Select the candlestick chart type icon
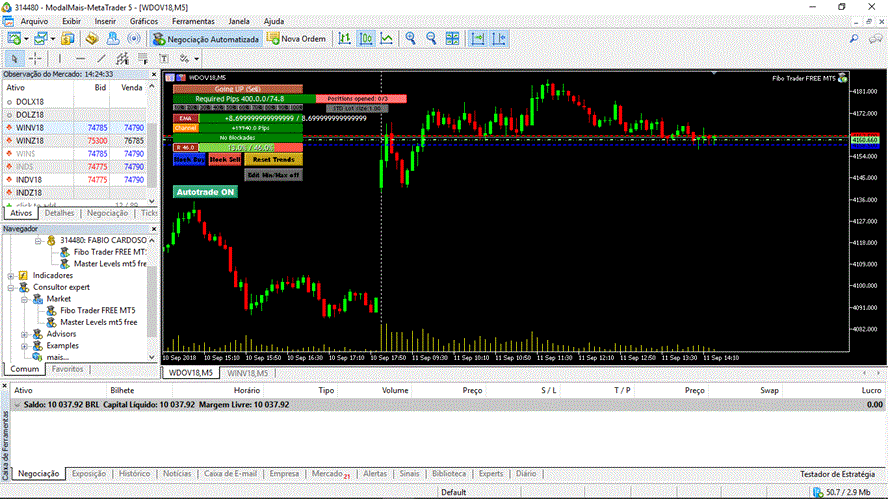Image resolution: width=888 pixels, height=499 pixels. [365, 39]
